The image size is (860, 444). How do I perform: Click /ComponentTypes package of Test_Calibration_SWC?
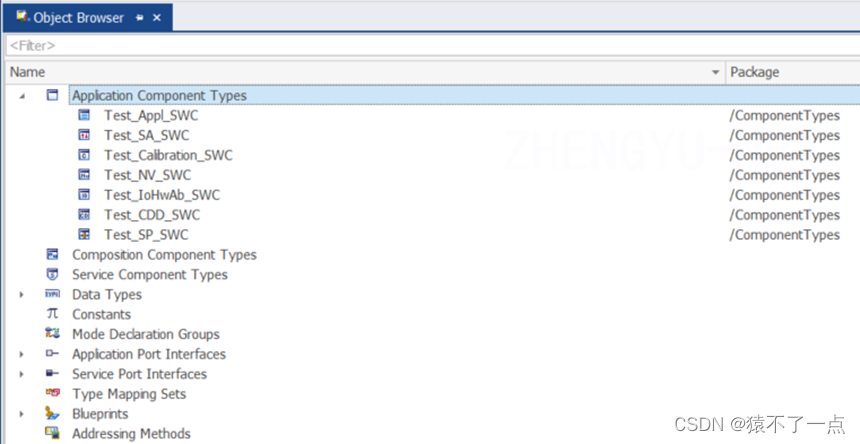coord(784,155)
